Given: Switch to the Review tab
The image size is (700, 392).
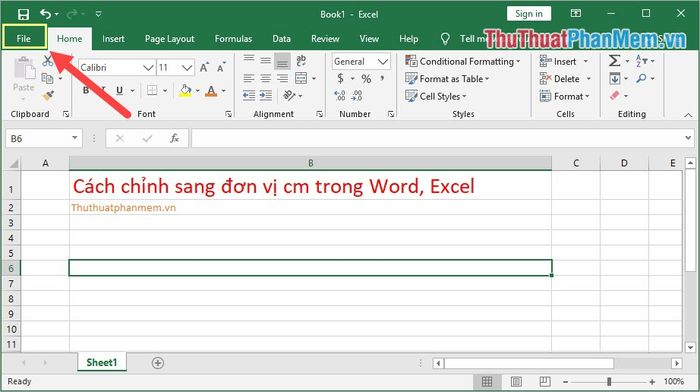Looking at the screenshot, I should (x=325, y=39).
